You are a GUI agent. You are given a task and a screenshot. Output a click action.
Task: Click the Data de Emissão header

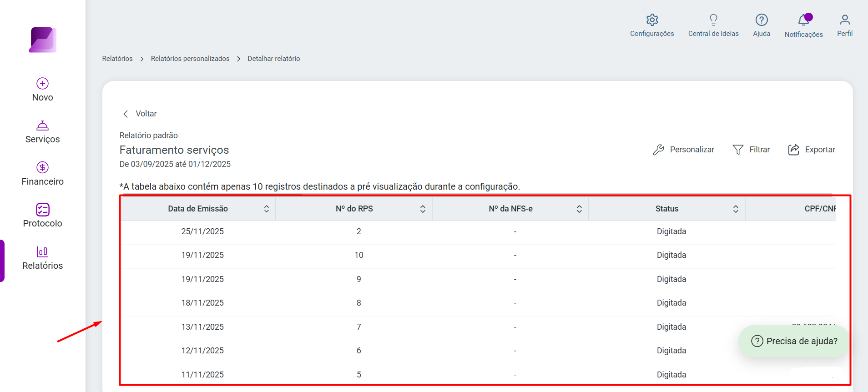pos(198,209)
